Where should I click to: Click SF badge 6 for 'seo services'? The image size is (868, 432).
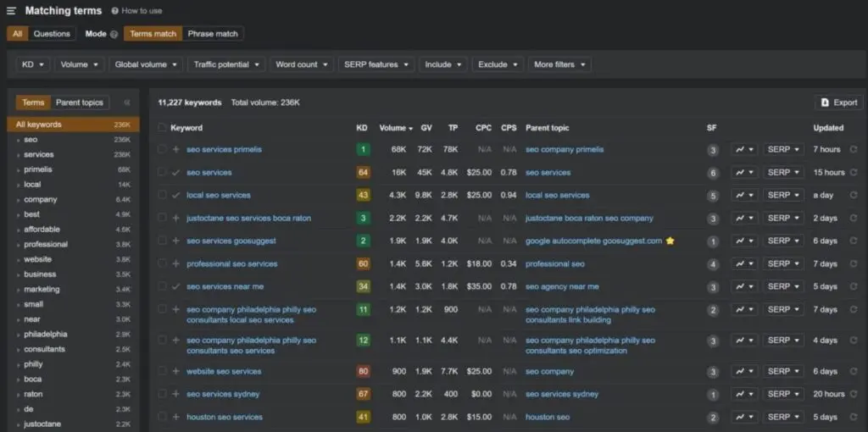[x=713, y=173]
